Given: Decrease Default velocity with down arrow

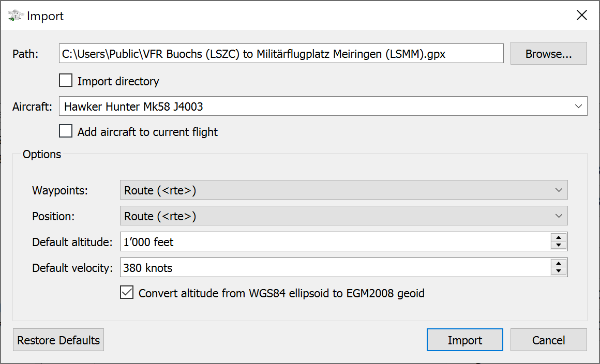Looking at the screenshot, I should point(559,271).
